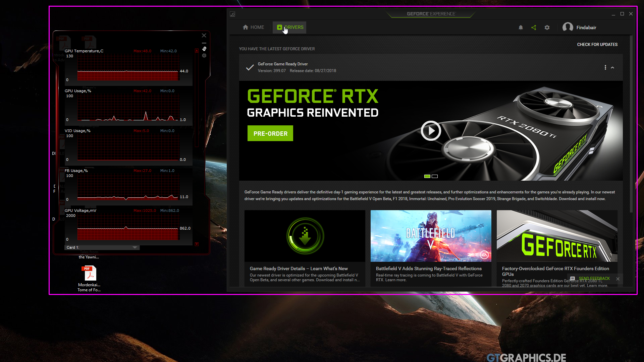
Task: Click the "Release date: 08/27/2018" text
Action: click(313, 71)
